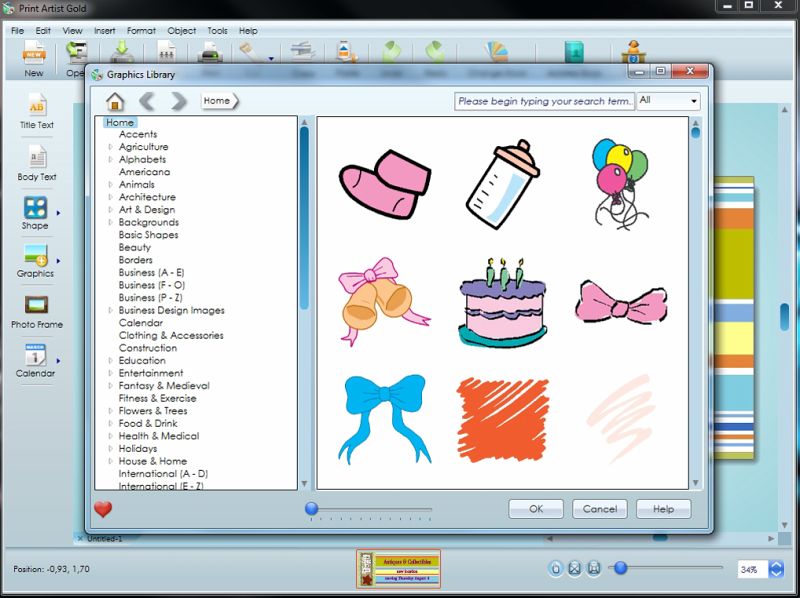Select the pale pink scribble graphic

click(621, 419)
